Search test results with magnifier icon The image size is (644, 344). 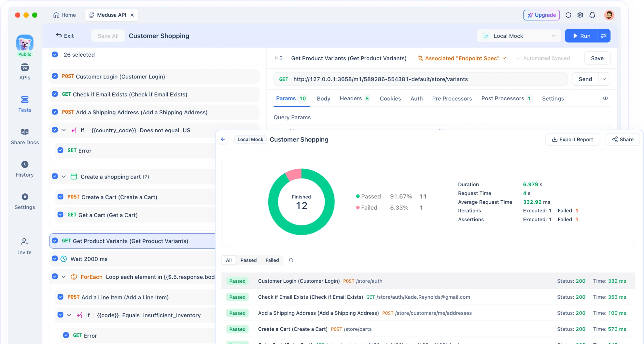[x=291, y=260]
